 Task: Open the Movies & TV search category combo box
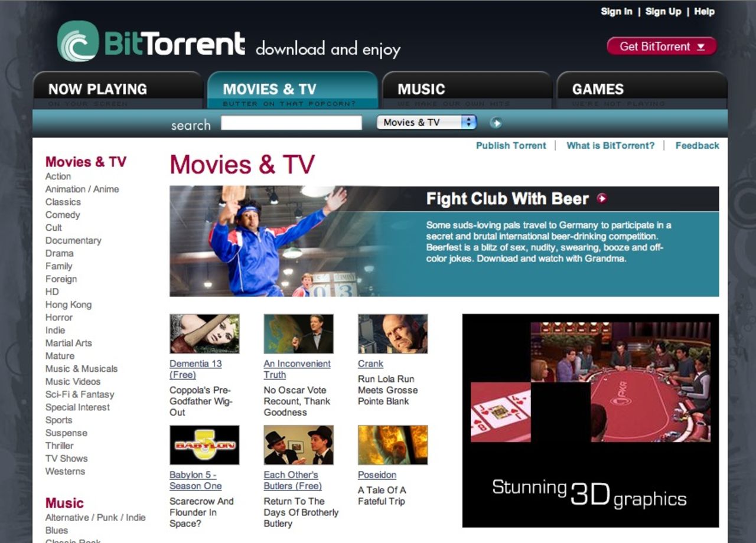(419, 122)
